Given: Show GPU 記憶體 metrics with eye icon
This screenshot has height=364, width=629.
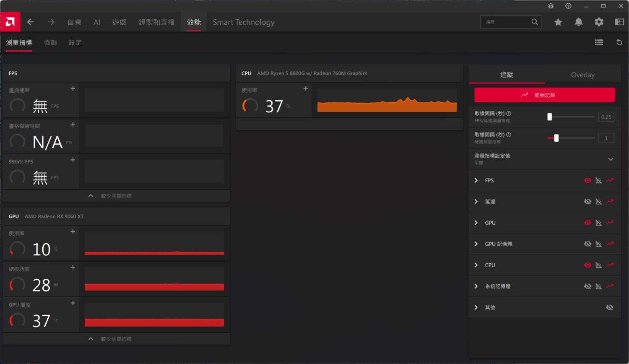Looking at the screenshot, I should tap(587, 244).
